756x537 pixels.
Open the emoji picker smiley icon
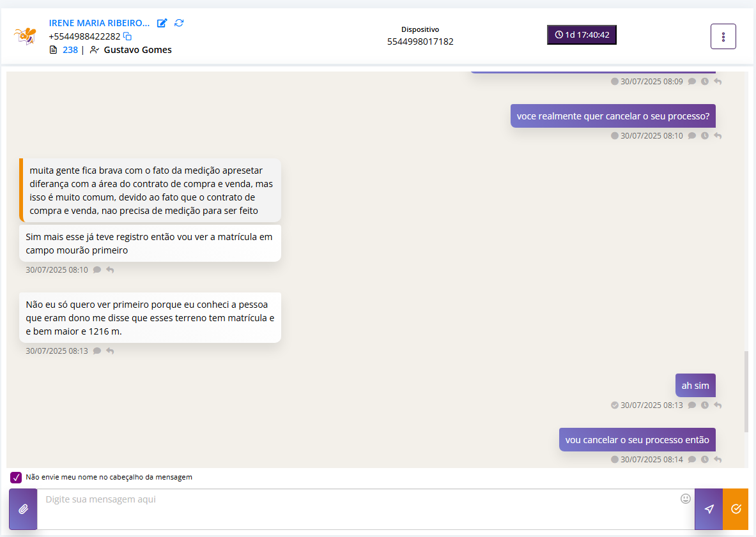click(686, 499)
